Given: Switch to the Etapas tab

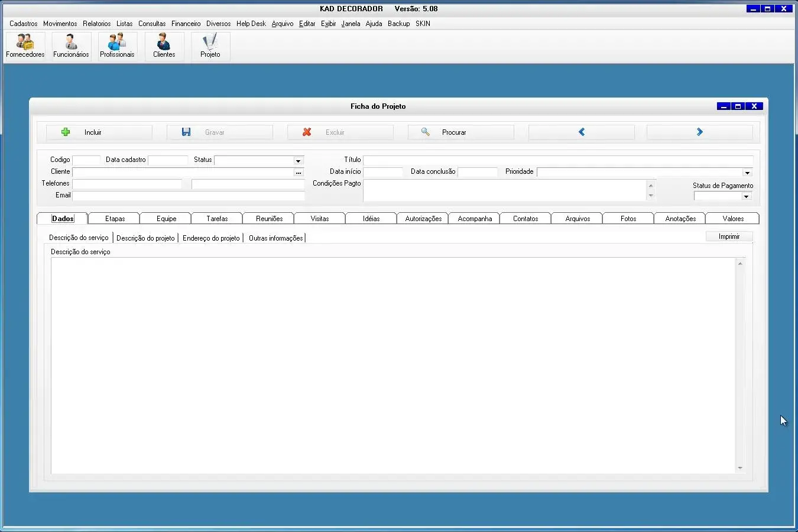Looking at the screenshot, I should [115, 219].
